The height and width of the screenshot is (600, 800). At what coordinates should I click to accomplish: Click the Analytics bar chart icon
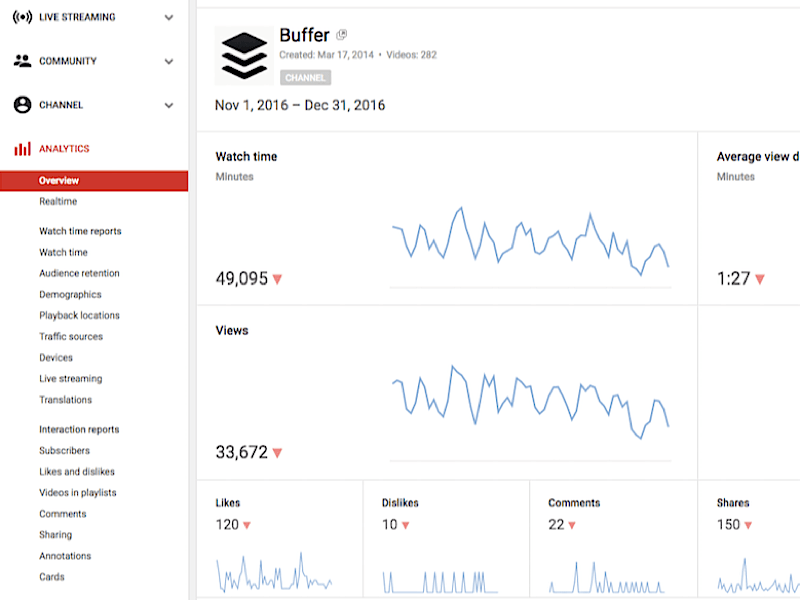point(22,148)
